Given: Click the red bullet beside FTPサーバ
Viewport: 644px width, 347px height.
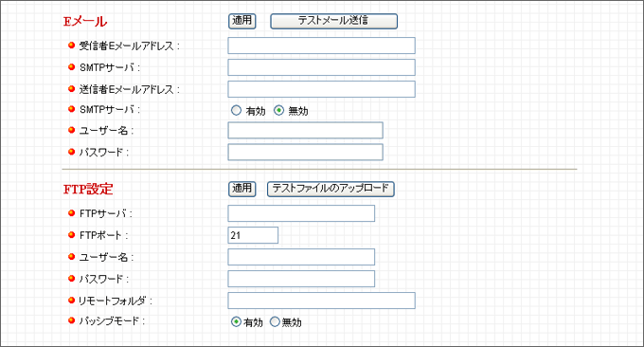Looking at the screenshot, I should (71, 213).
